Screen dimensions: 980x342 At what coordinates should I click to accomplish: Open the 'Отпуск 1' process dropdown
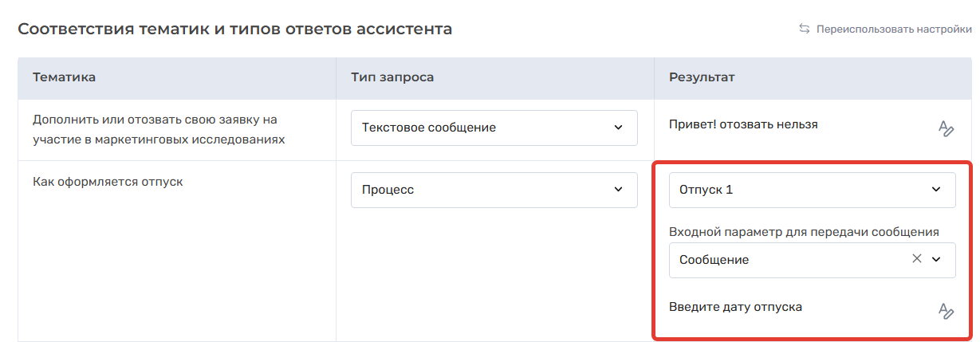pos(813,190)
